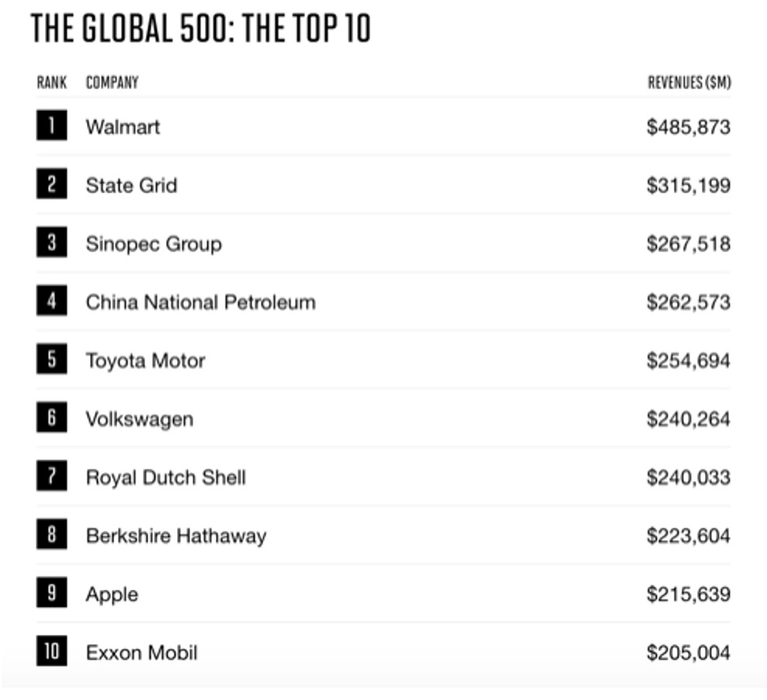Click the rank 5 badge beside Toyota Motor
Viewport: 767px width, 700px height.
click(51, 359)
